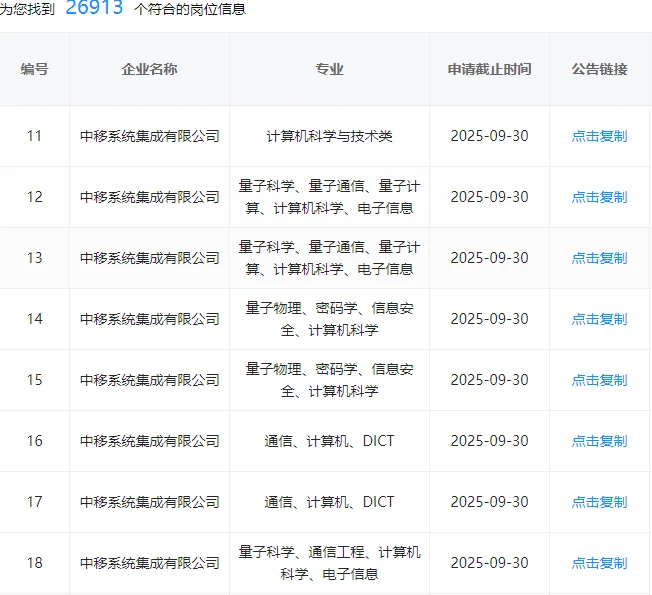This screenshot has width=652, height=595.
Task: Click deadline date in row 12
Action: click(489, 197)
